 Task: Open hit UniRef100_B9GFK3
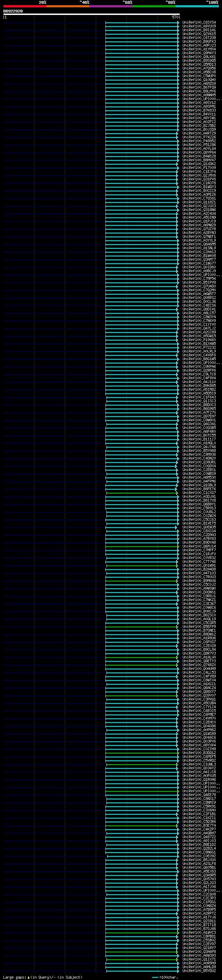[x=199, y=41]
